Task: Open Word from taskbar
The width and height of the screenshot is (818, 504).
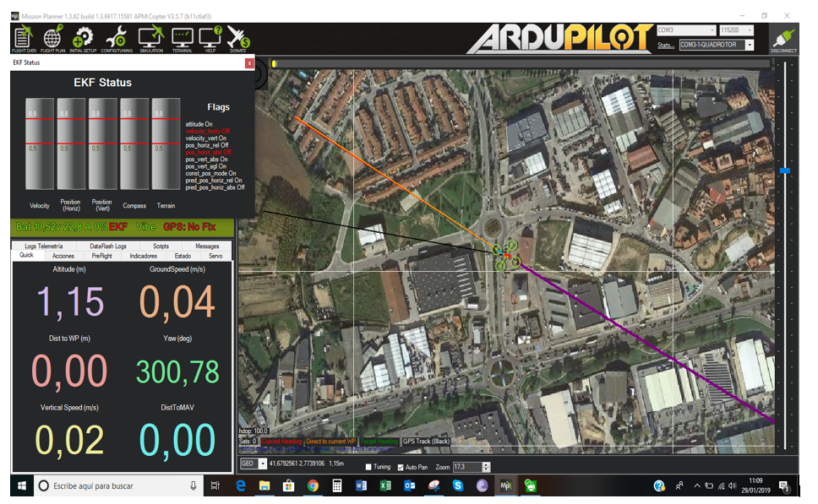Action: click(x=361, y=485)
